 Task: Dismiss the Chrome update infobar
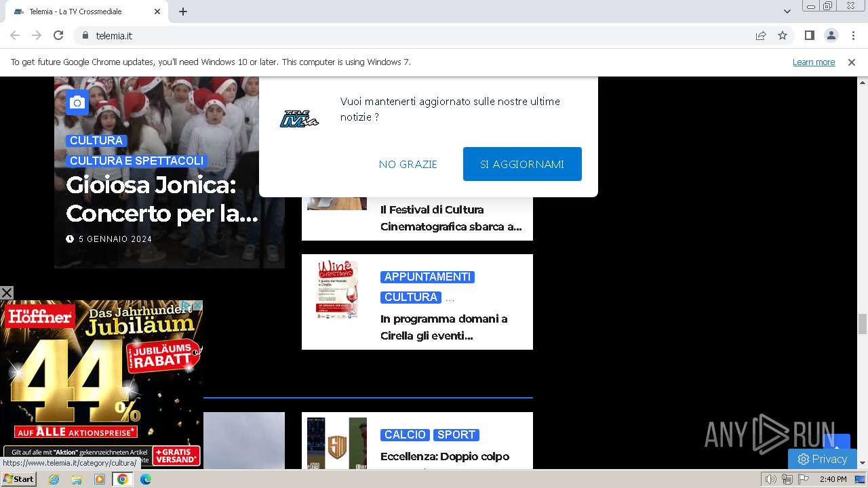point(852,62)
